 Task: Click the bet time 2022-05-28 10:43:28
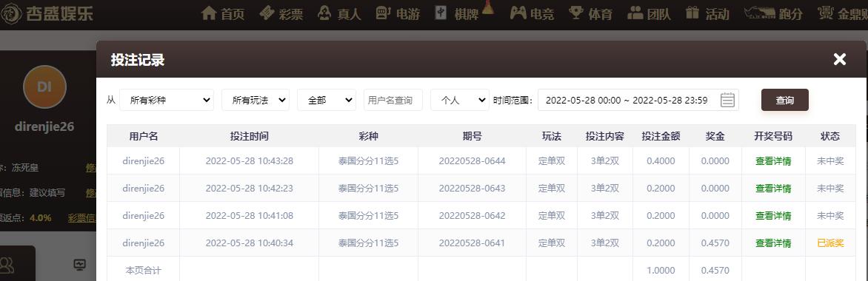249,161
